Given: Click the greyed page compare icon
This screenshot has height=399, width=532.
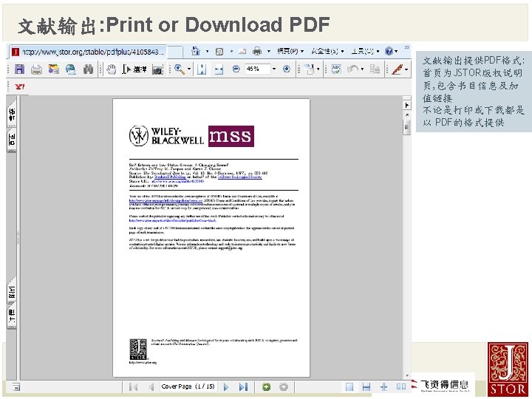Looking at the screenshot, I should tap(375, 69).
